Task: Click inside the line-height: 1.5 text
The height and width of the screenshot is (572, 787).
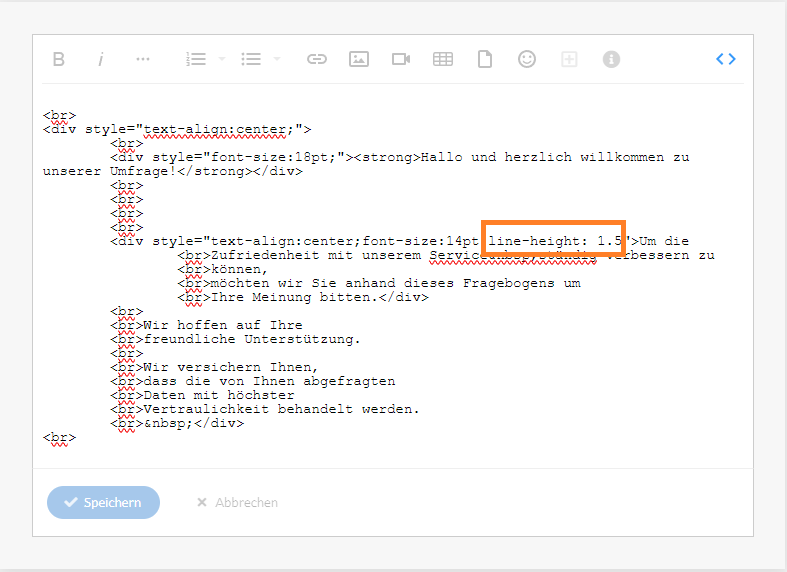Action: pyautogui.click(x=555, y=242)
